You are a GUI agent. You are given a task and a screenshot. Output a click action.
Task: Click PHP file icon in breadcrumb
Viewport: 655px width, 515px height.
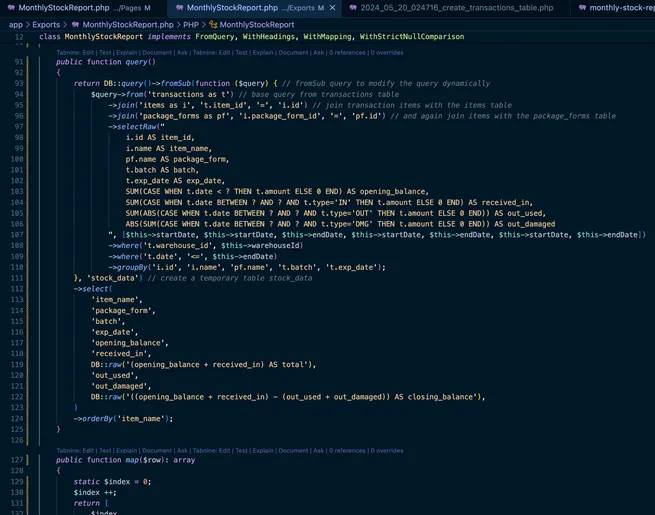(x=76, y=25)
